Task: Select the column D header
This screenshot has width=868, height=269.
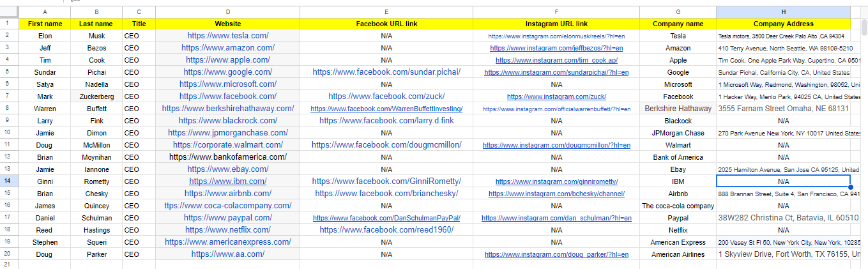Action: click(227, 12)
